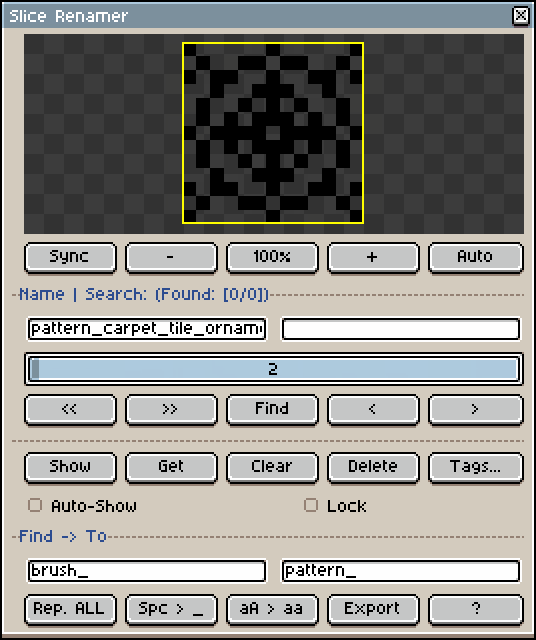Go to previous slice with < button
536x640 pixels.
pyautogui.click(x=373, y=409)
